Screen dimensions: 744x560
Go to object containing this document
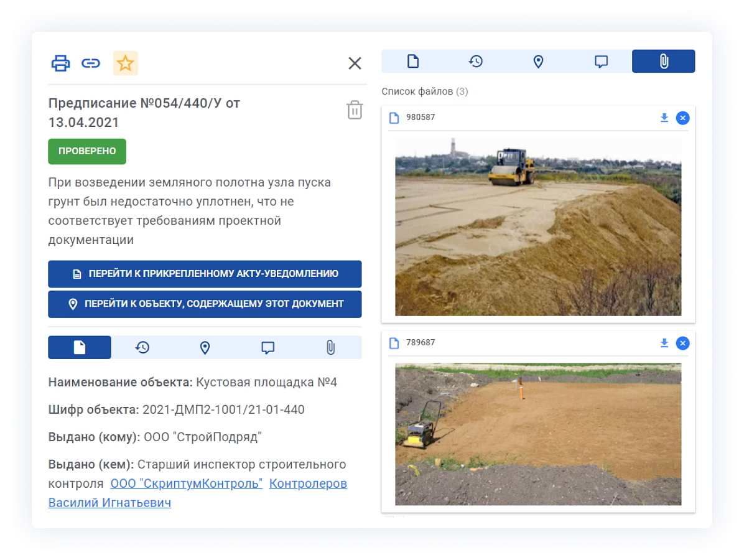(x=205, y=304)
